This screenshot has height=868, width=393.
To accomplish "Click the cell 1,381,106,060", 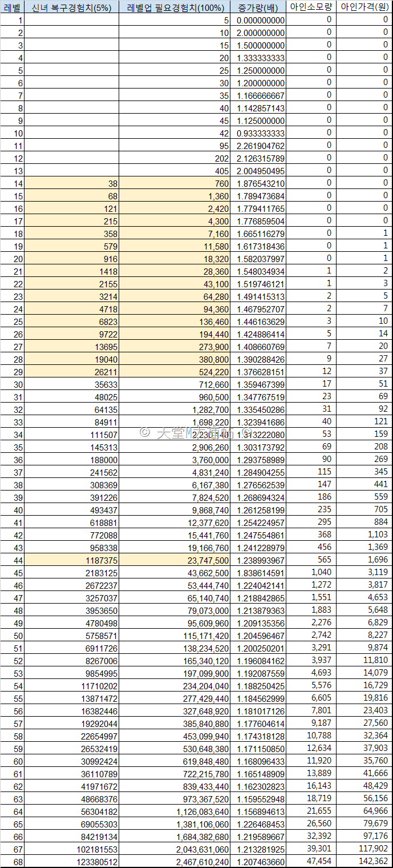I will click(175, 824).
